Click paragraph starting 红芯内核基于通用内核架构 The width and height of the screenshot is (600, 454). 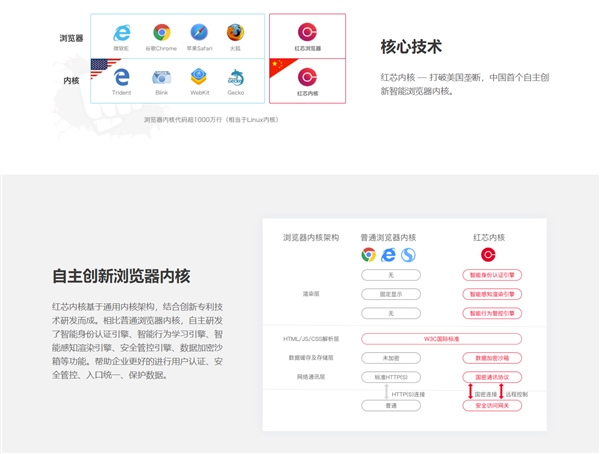137,341
